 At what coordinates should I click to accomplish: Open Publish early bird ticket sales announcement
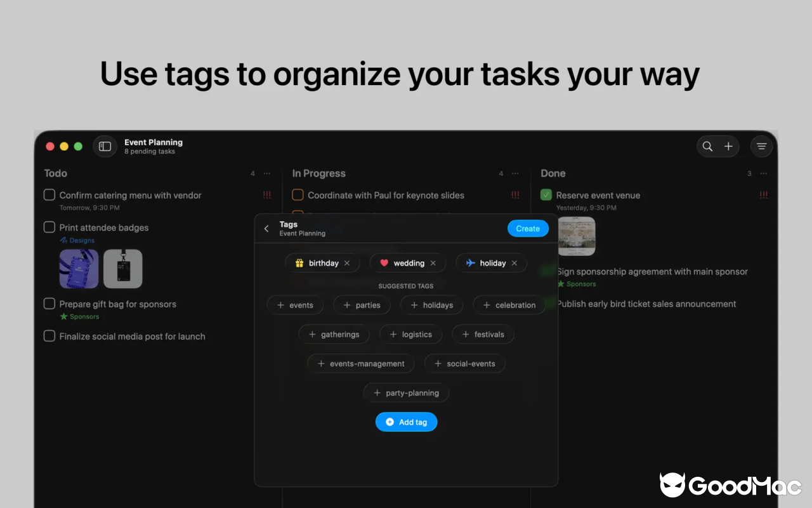pos(646,304)
